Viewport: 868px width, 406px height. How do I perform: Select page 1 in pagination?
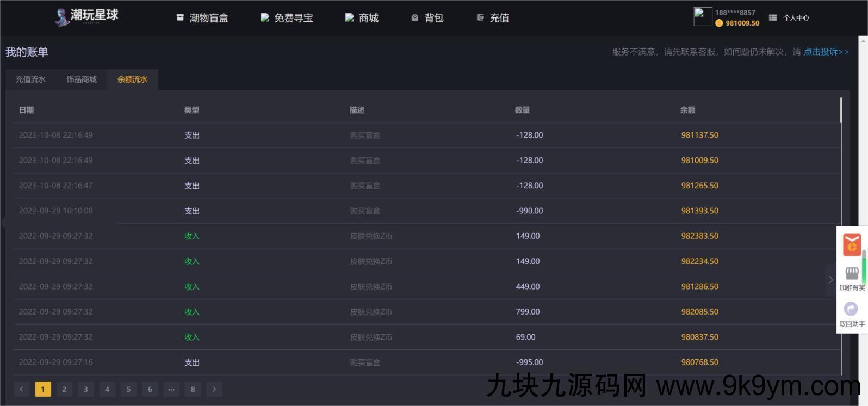(x=43, y=389)
